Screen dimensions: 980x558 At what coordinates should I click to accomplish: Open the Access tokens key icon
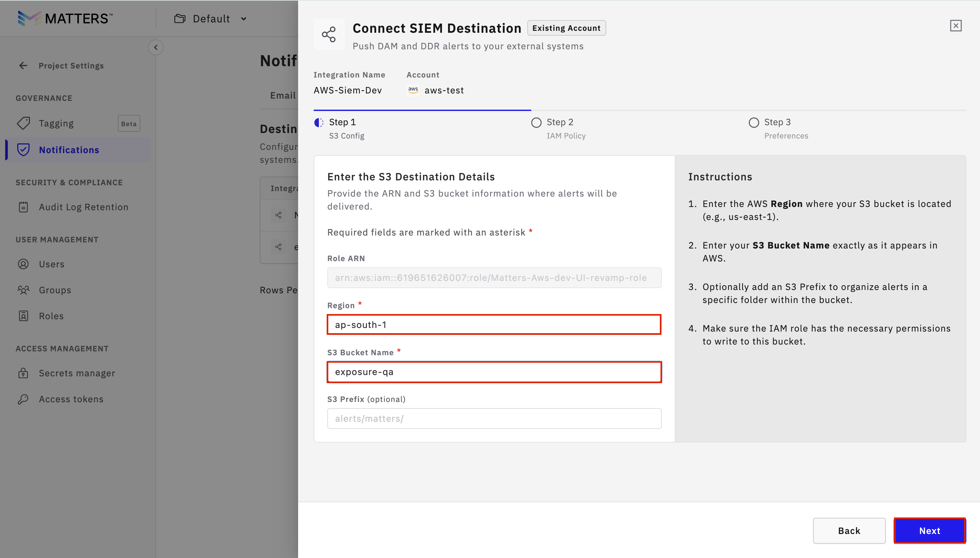[23, 399]
